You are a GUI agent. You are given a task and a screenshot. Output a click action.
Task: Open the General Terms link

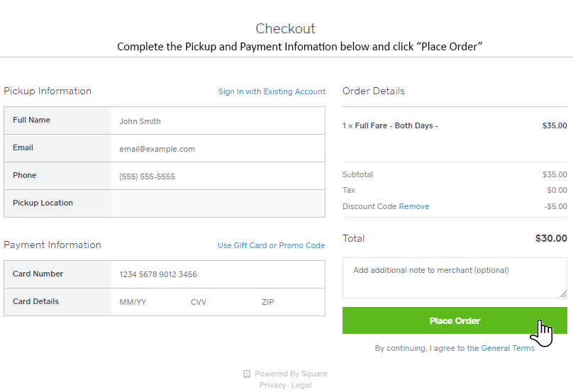pyautogui.click(x=501, y=348)
